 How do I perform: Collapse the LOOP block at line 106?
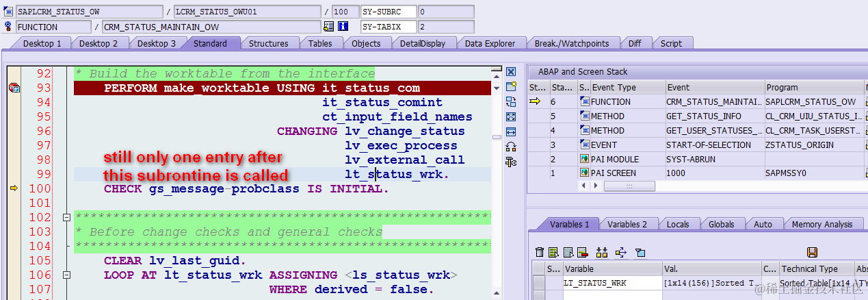[66, 275]
